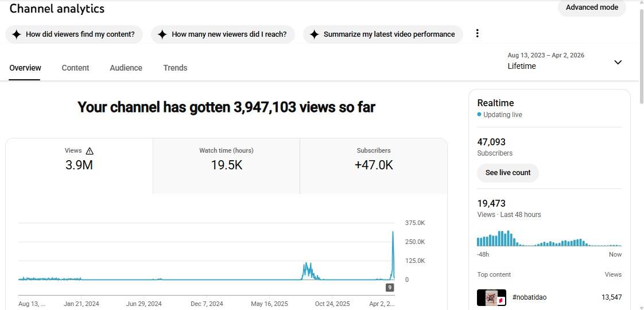Click sparkle icon on 'How did viewers find' chip

(x=17, y=34)
